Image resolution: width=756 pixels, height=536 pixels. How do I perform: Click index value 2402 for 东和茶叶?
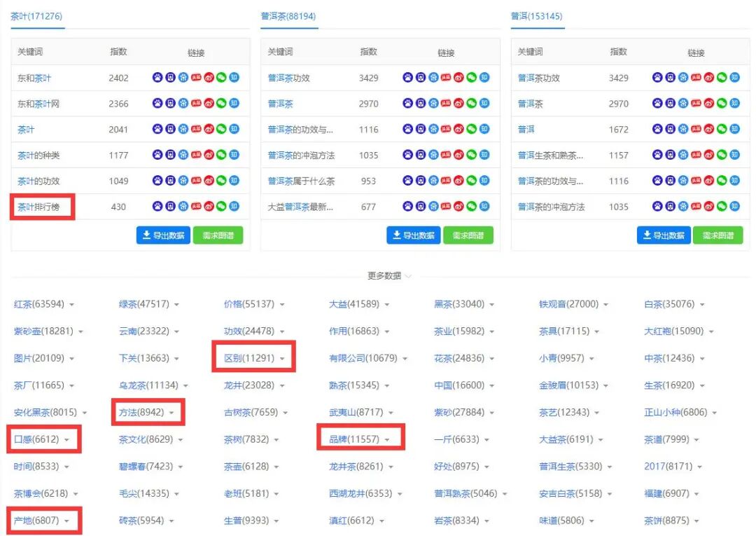[118, 78]
